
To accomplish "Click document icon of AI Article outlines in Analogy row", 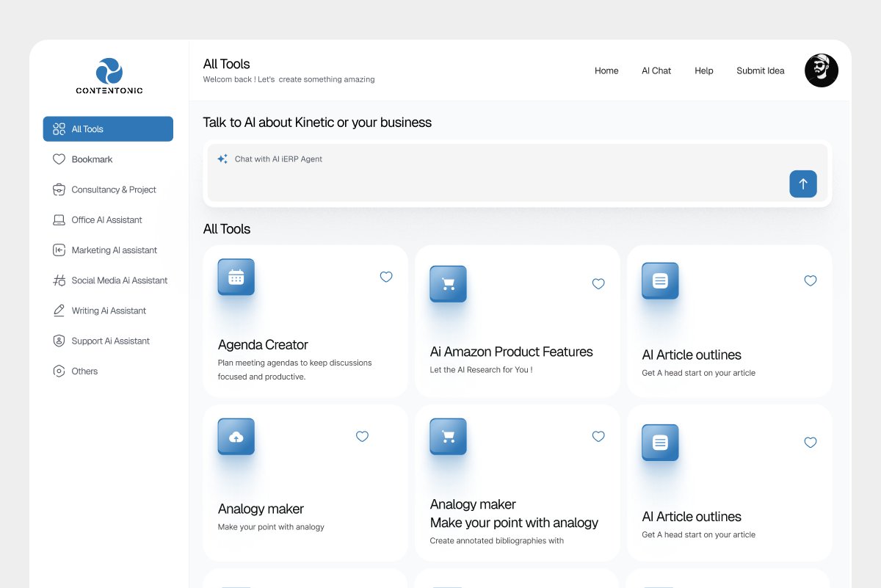I will (x=660, y=443).
